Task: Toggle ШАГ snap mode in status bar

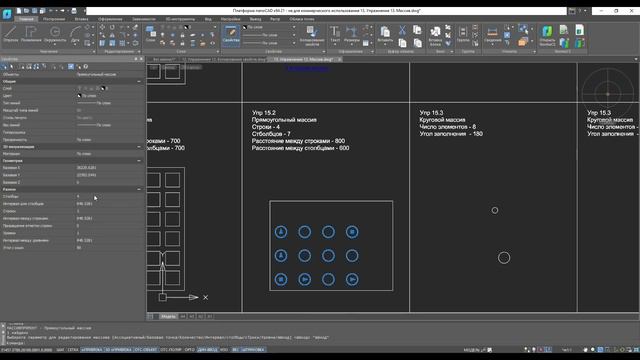Action: (60, 350)
